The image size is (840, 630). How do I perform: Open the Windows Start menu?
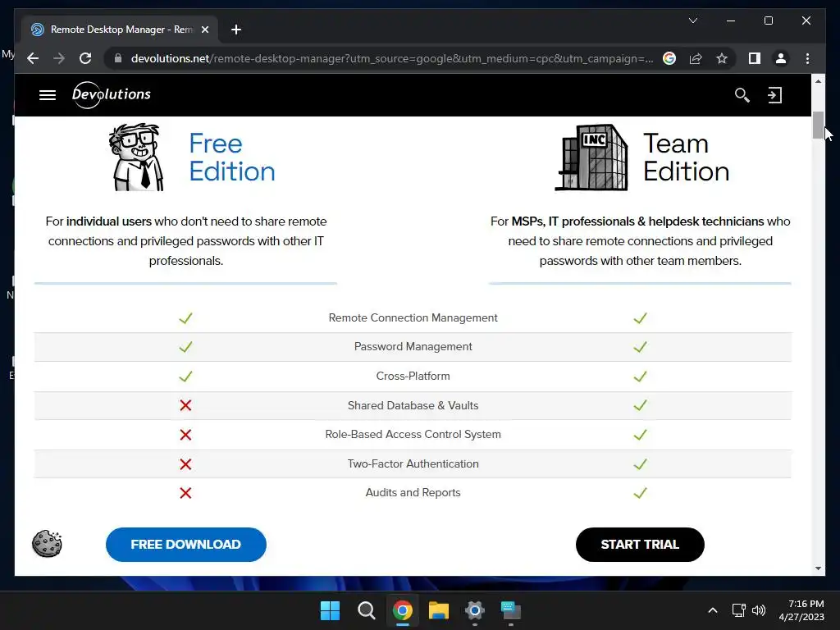[330, 610]
